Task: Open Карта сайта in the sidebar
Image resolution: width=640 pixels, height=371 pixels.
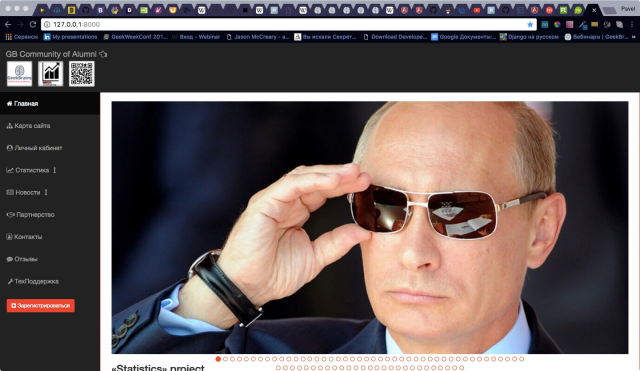Action: (x=49, y=126)
